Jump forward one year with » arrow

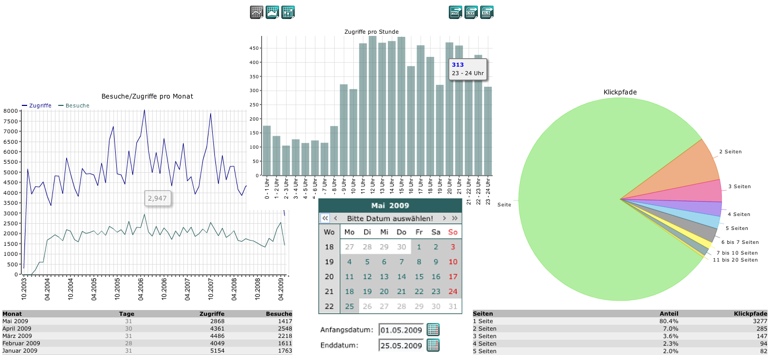[x=454, y=218]
